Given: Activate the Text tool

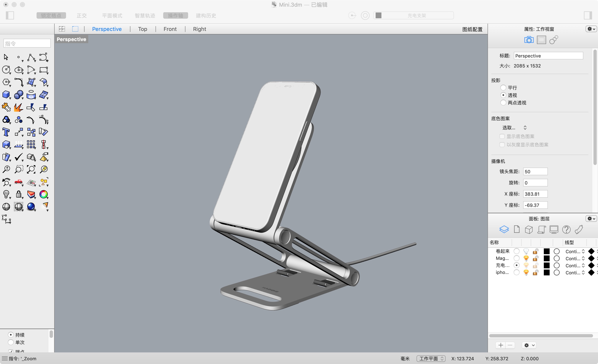Looking at the screenshot, I should [x=6, y=132].
